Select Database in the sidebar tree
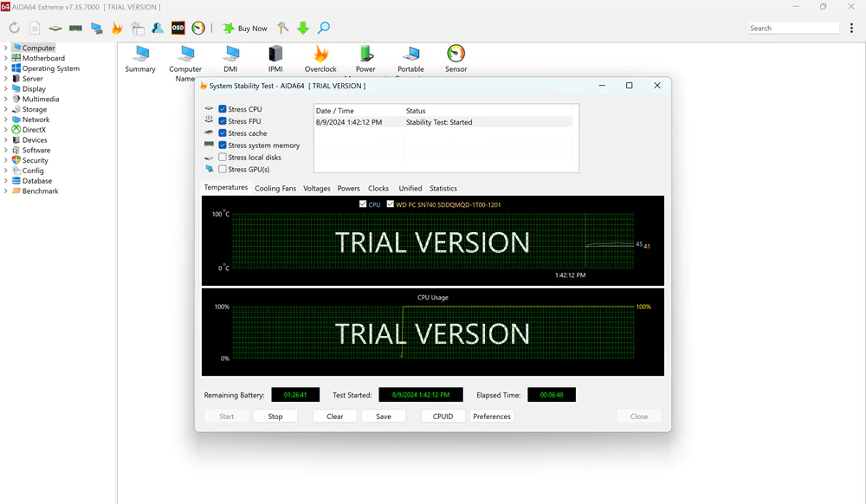The width and height of the screenshot is (866, 504). coord(37,181)
